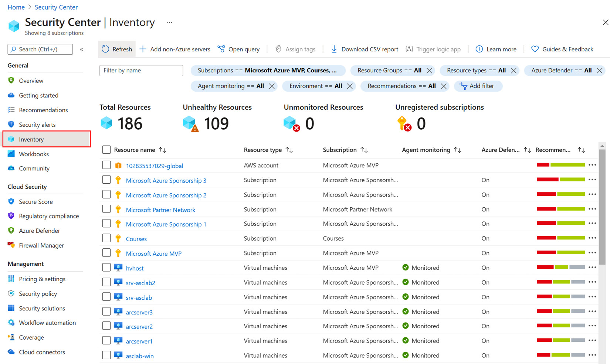
Task: Check the box for Microsoft Azure Sponsorship 3
Action: point(106,180)
